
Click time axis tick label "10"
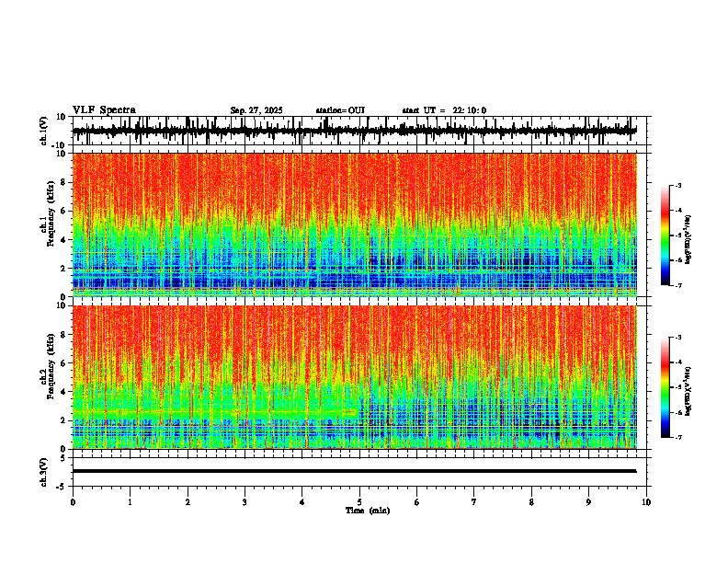646,502
